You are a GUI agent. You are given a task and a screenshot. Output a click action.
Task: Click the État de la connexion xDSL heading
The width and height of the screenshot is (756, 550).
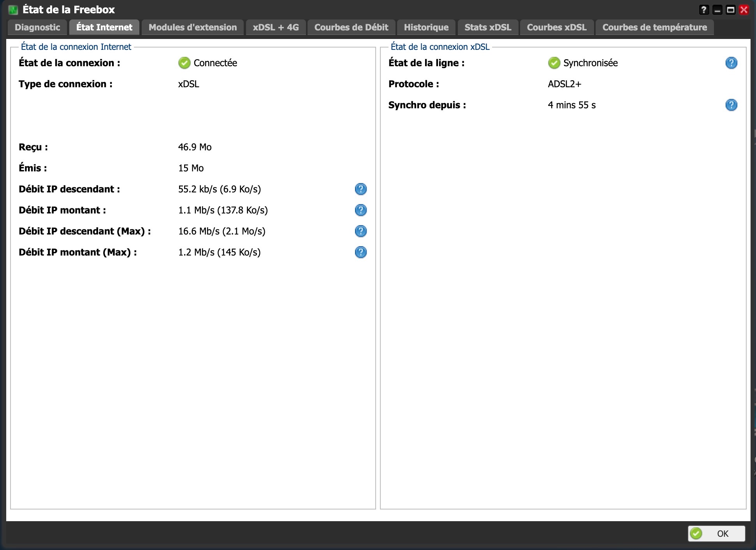[x=440, y=47]
